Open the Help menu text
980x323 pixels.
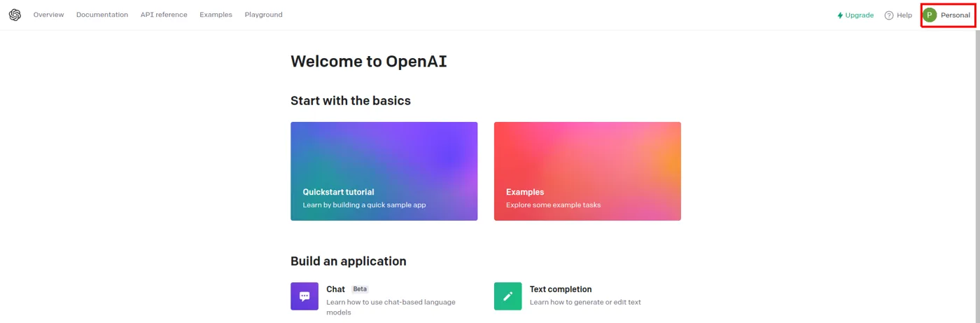(904, 15)
